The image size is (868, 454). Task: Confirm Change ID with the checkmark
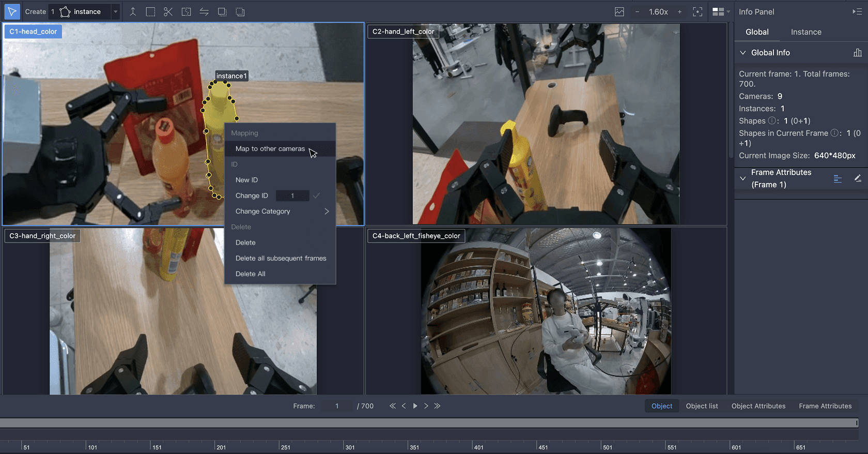coord(317,195)
